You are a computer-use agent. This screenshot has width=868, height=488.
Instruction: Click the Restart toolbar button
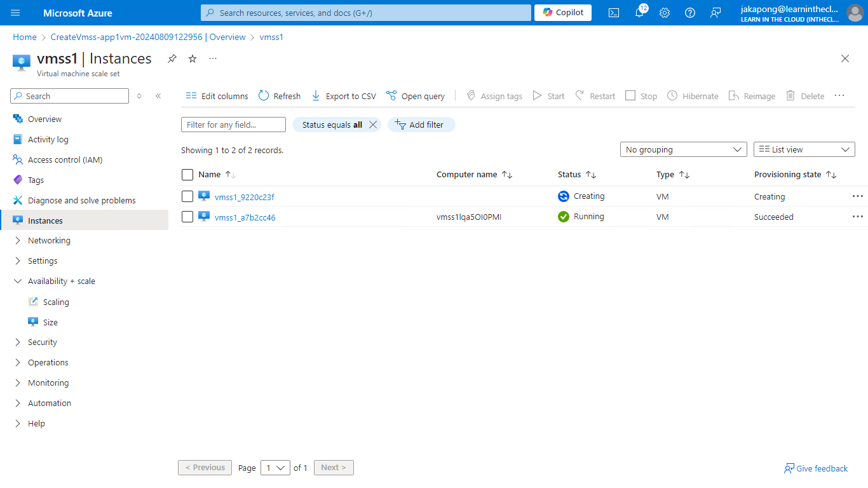point(595,96)
